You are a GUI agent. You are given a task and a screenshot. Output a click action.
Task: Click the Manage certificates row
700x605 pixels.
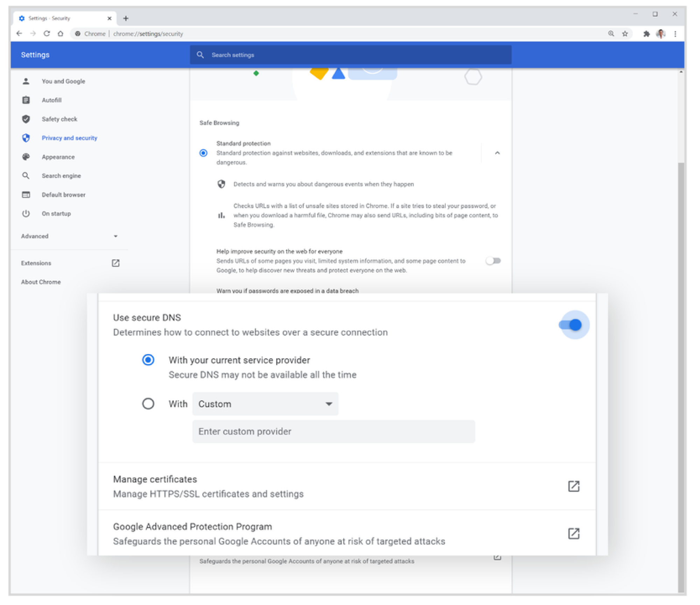tap(347, 486)
